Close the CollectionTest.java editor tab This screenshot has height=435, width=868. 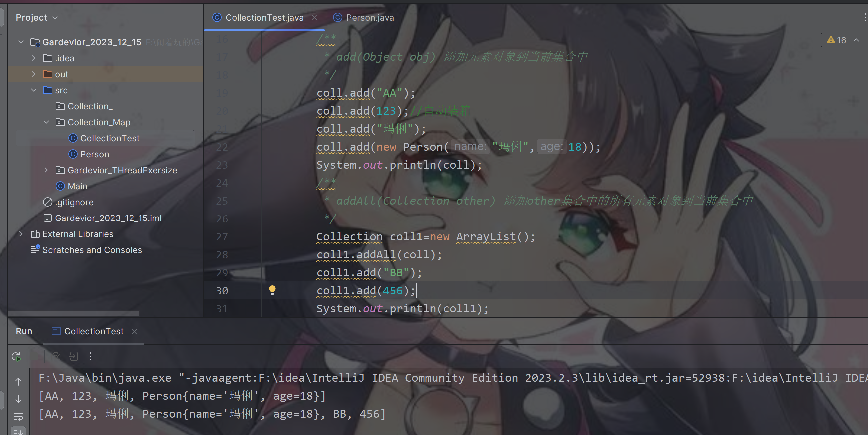[314, 18]
